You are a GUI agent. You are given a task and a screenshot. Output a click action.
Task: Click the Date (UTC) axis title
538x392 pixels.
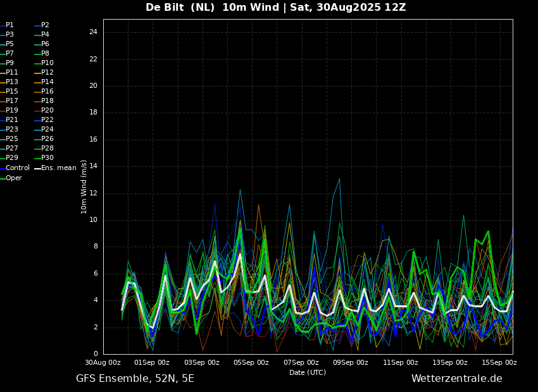click(x=308, y=372)
